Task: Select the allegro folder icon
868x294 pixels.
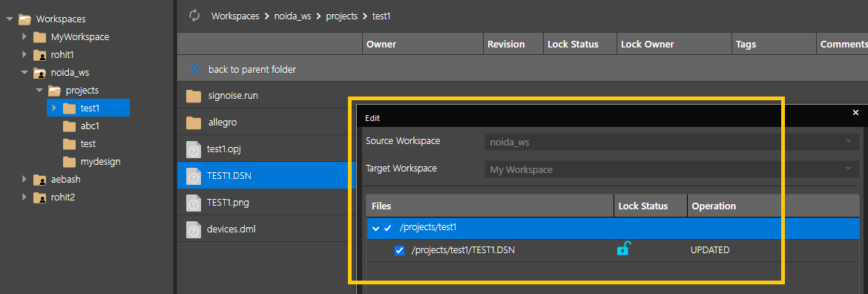Action: [194, 122]
